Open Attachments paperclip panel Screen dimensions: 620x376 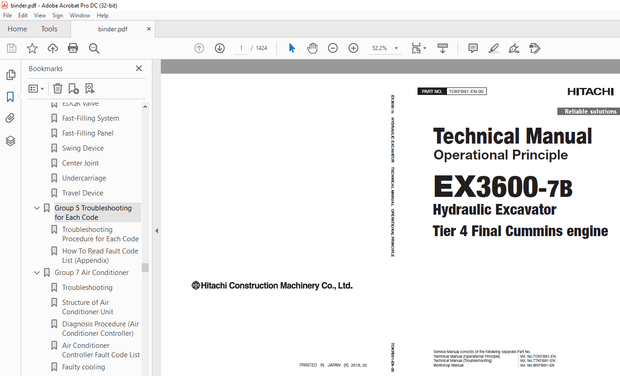click(10, 118)
